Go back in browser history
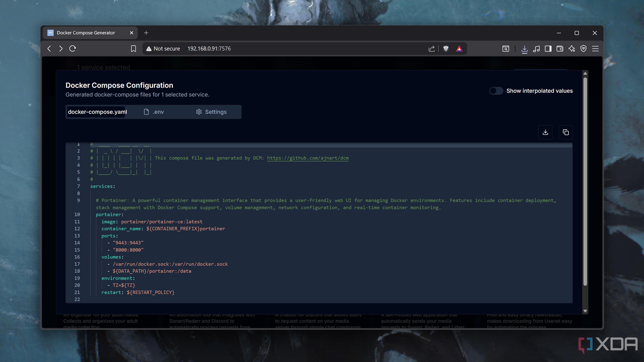Screen dimensions: 644x362 tap(49, 48)
